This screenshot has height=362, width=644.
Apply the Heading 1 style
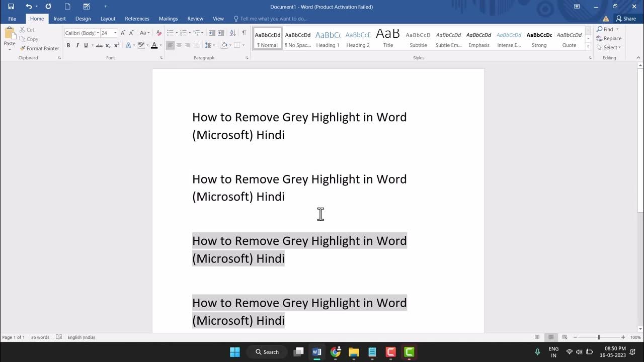(328, 39)
